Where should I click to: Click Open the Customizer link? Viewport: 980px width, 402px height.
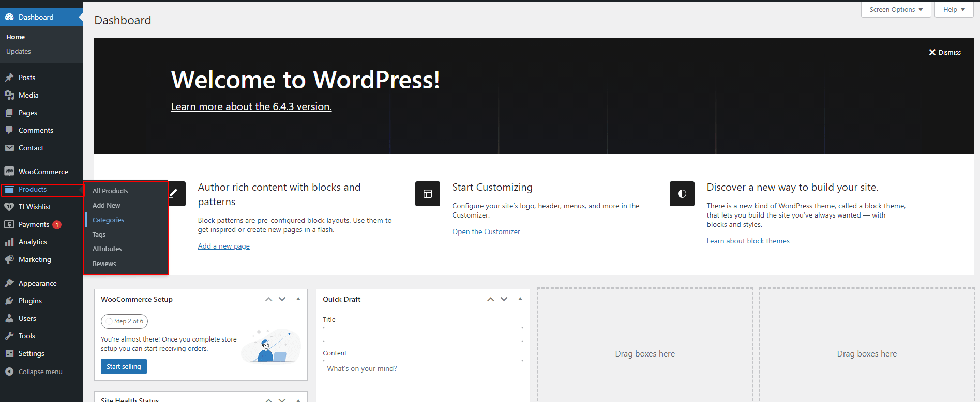click(x=486, y=231)
